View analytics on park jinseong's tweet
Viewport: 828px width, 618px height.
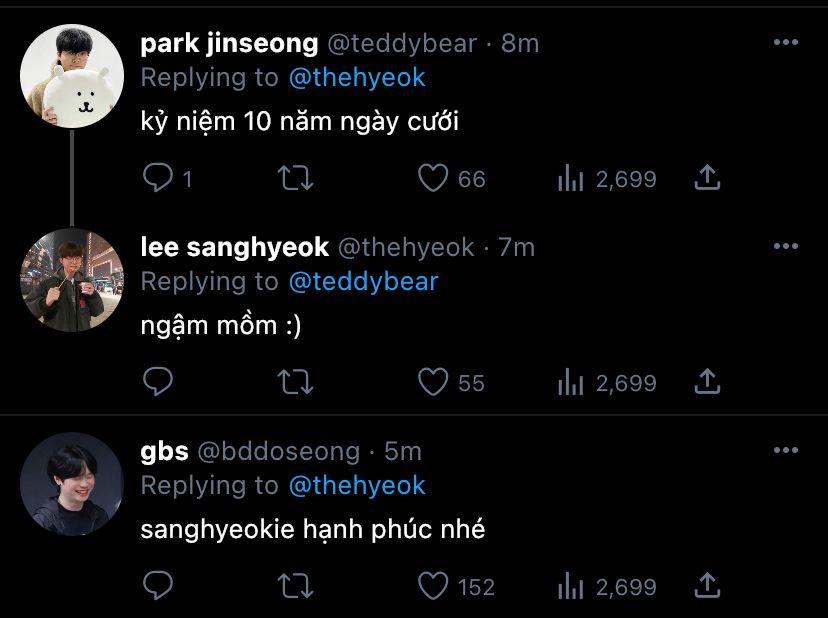pos(571,178)
